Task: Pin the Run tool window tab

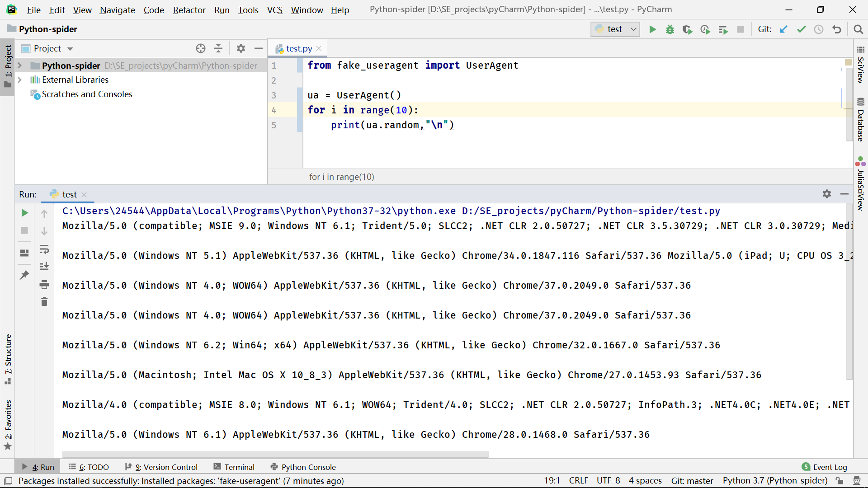Action: tap(24, 275)
